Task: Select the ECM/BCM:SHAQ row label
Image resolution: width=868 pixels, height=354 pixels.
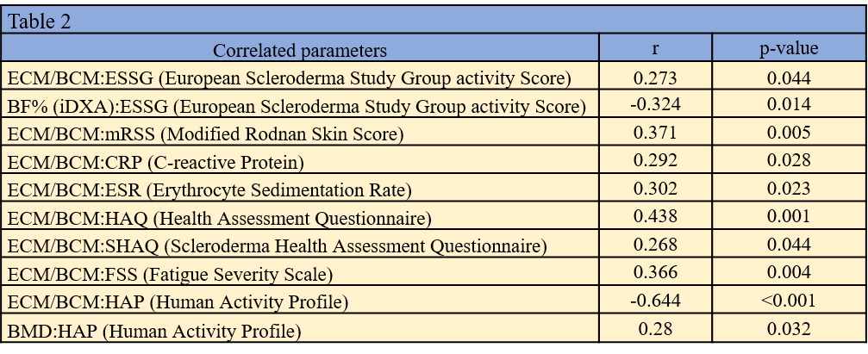Action: click(x=277, y=246)
